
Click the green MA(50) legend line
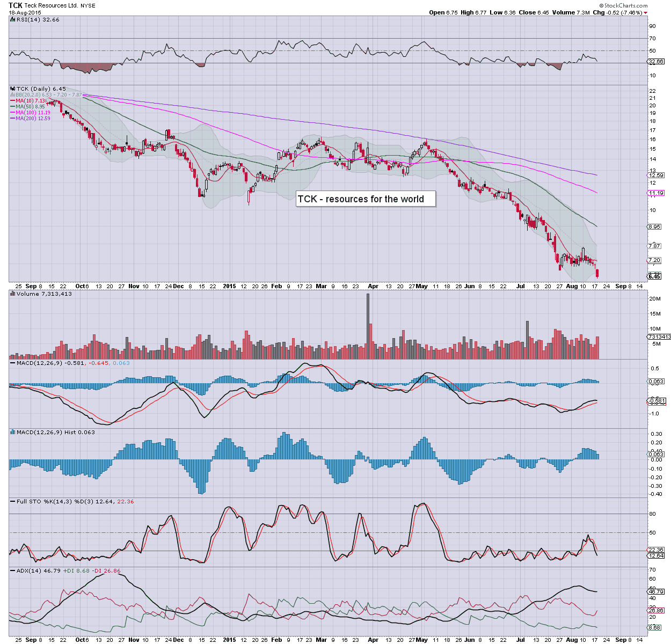[x=13, y=106]
